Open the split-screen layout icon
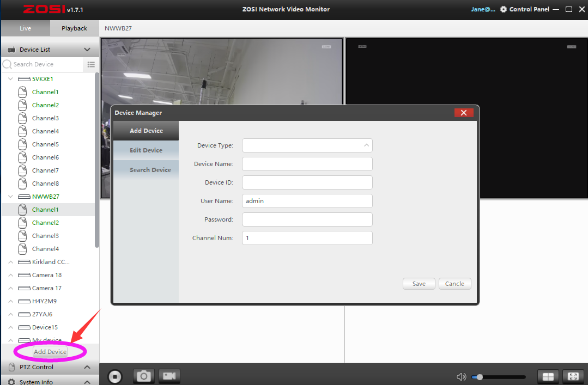The height and width of the screenshot is (385, 588). 548,377
